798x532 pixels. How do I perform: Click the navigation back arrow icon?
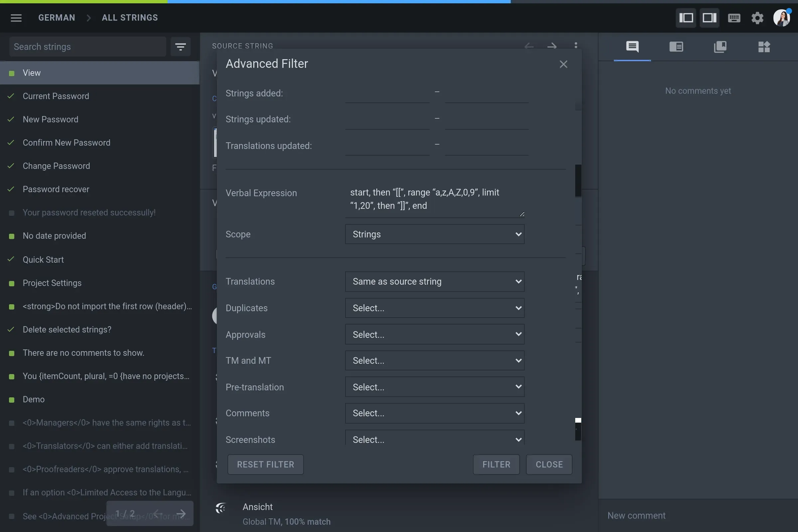click(x=528, y=46)
